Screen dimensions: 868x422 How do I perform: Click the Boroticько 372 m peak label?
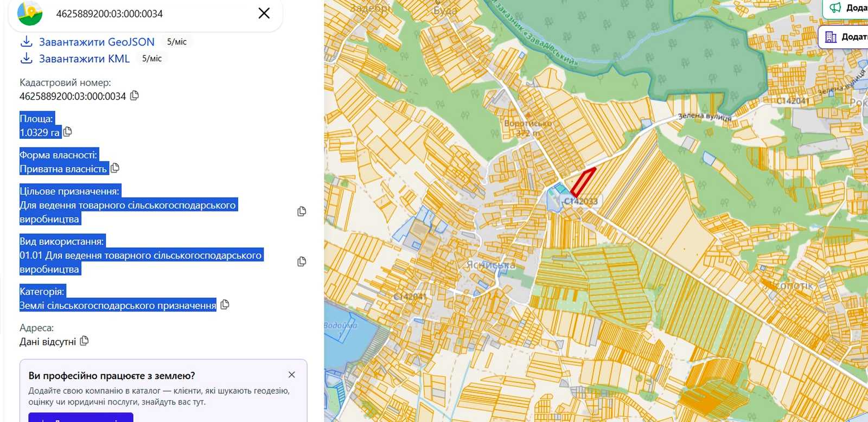pos(528,128)
